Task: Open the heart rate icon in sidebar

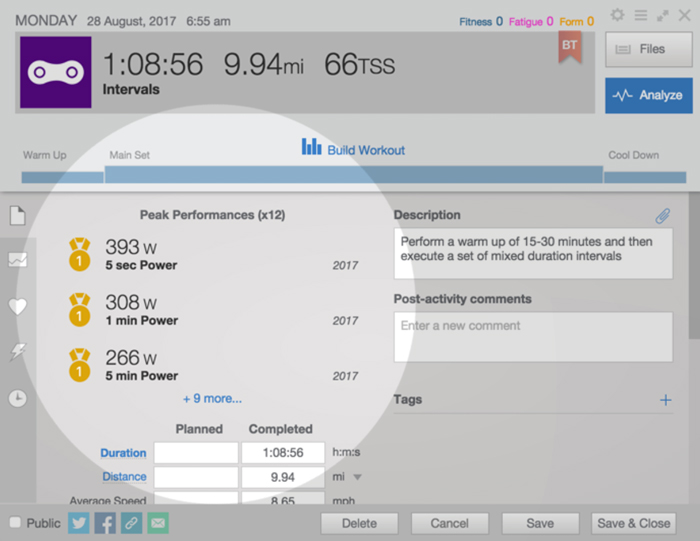Action: tap(18, 306)
